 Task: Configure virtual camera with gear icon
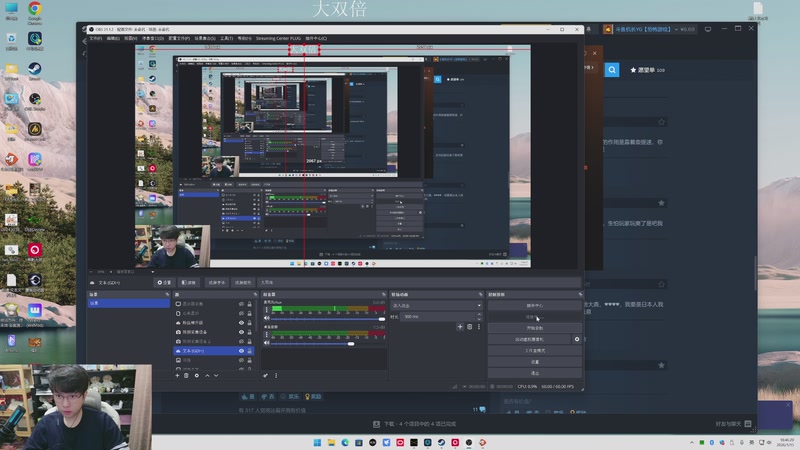(577, 339)
